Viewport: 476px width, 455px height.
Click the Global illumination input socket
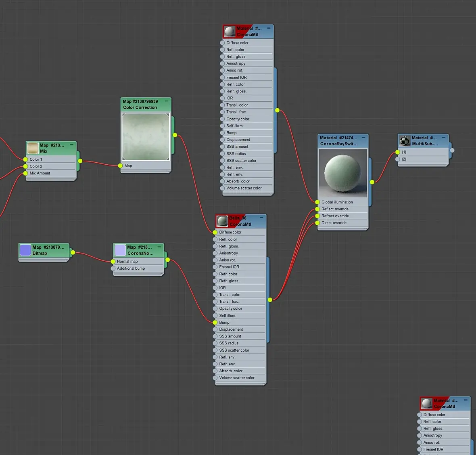point(317,202)
